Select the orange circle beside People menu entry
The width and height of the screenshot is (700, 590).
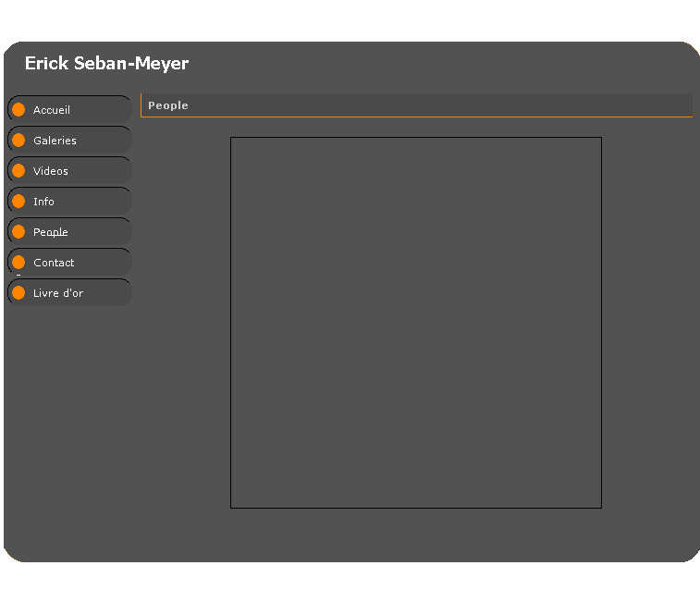(18, 232)
